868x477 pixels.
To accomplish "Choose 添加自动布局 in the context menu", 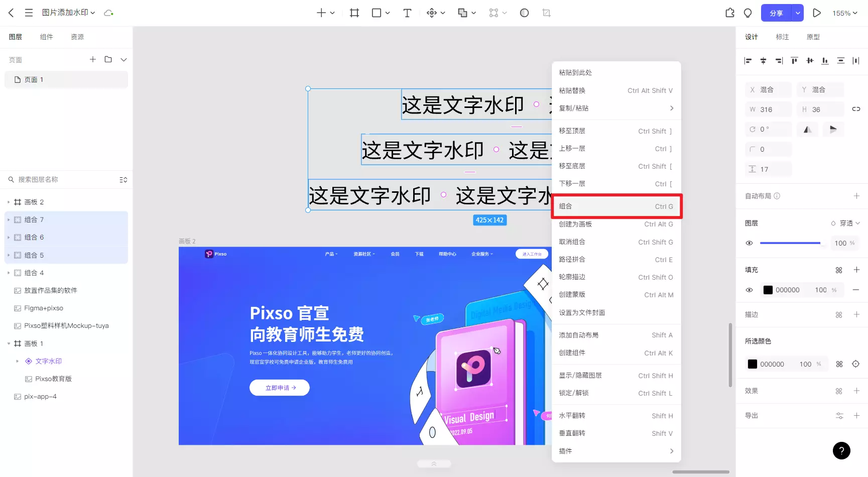I will [616, 335].
